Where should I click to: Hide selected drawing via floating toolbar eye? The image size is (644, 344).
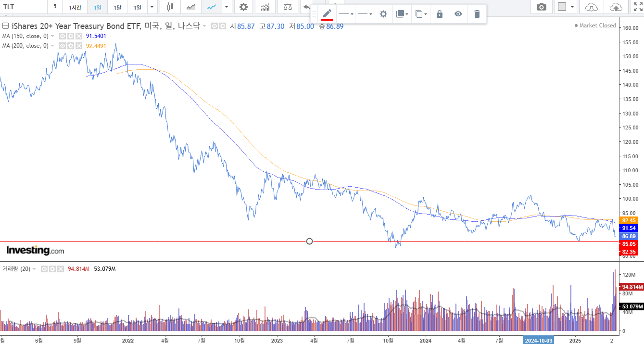tap(458, 14)
